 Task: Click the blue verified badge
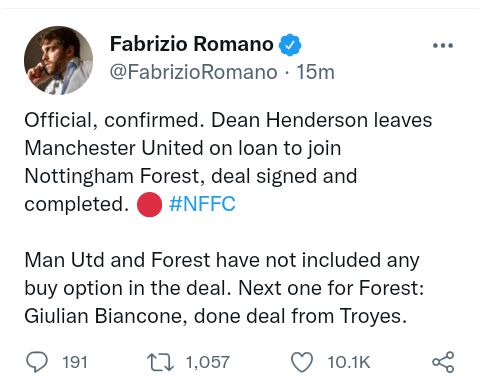pos(290,45)
